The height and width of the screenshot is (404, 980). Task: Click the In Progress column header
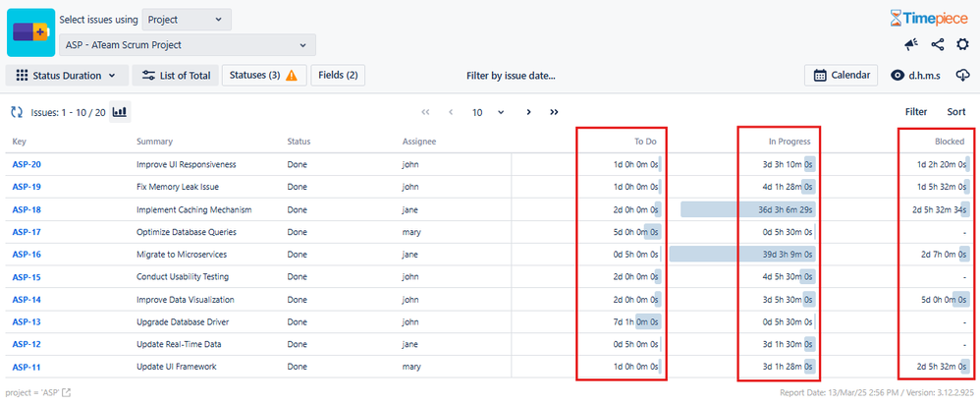pos(789,142)
